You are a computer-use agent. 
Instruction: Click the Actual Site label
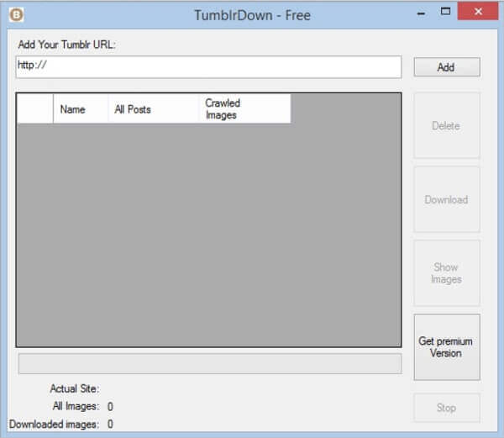click(x=75, y=388)
